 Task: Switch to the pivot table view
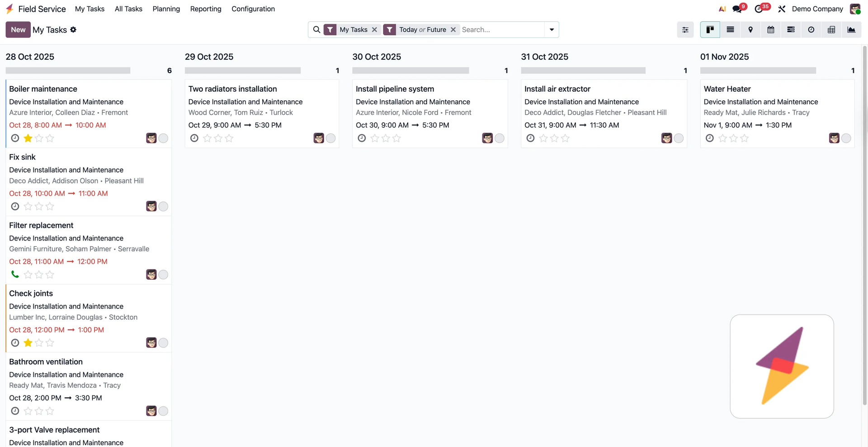(x=831, y=30)
